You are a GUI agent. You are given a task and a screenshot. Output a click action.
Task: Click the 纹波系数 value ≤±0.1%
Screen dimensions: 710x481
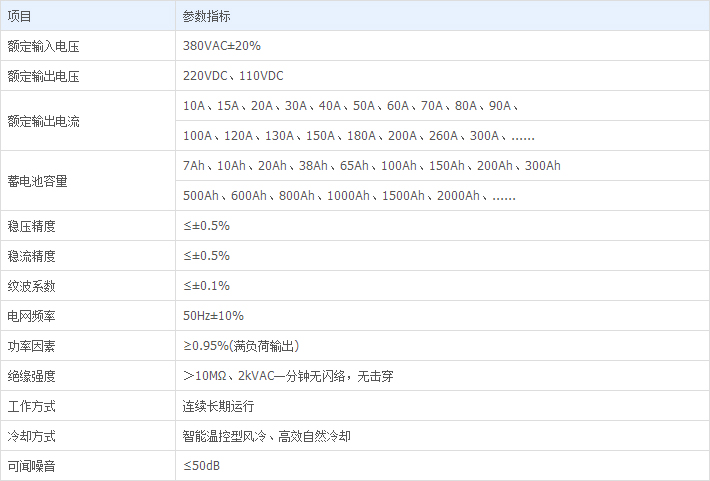pyautogui.click(x=206, y=286)
